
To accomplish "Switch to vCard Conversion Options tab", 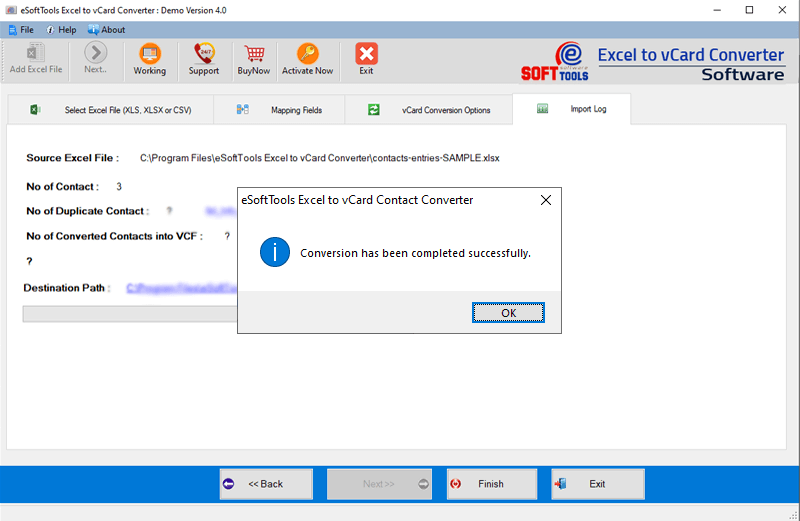I will click(x=429, y=110).
